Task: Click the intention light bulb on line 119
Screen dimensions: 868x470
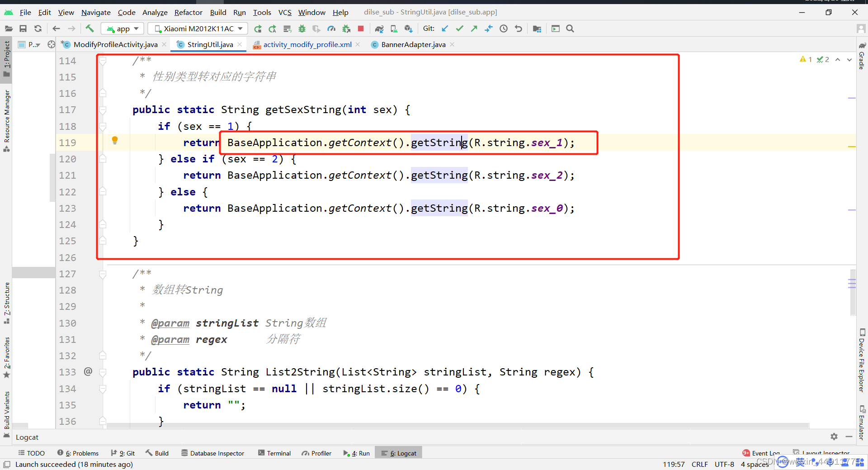Action: point(115,140)
